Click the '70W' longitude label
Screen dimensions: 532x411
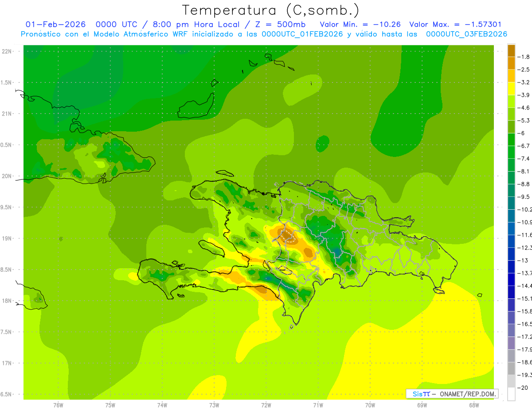click(x=370, y=405)
